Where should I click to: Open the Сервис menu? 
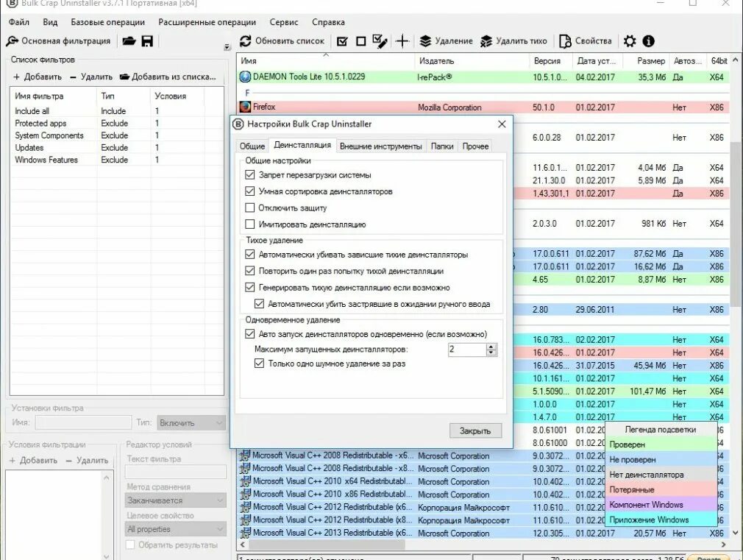pos(284,22)
